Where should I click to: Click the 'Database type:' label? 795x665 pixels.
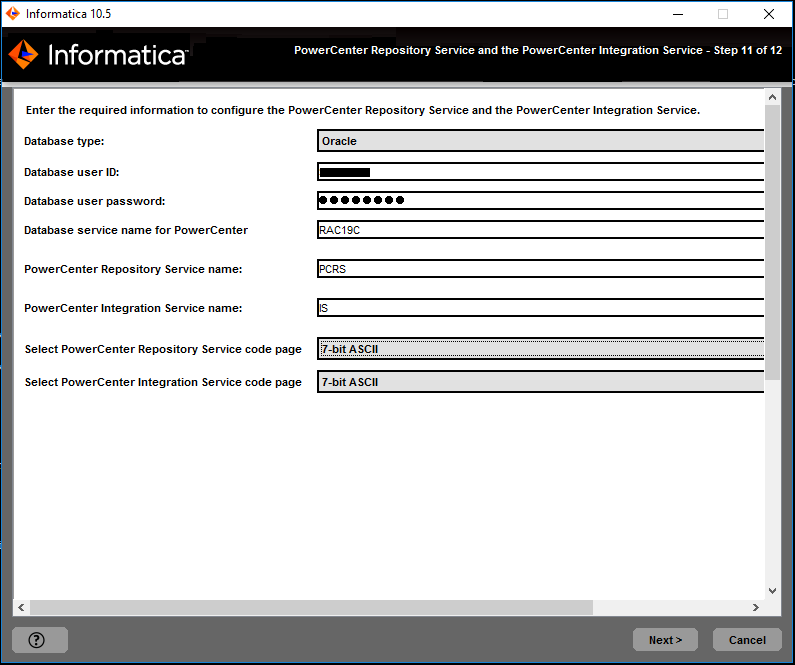pos(64,141)
